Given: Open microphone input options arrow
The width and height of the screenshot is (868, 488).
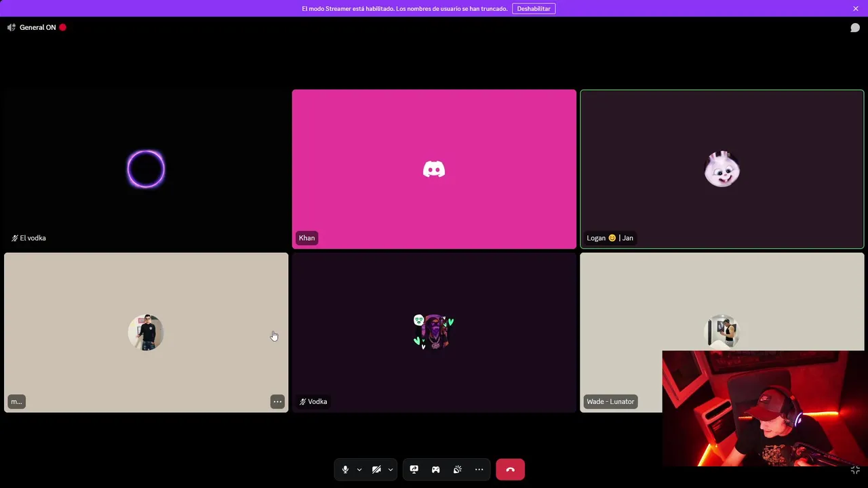Looking at the screenshot, I should point(359,470).
